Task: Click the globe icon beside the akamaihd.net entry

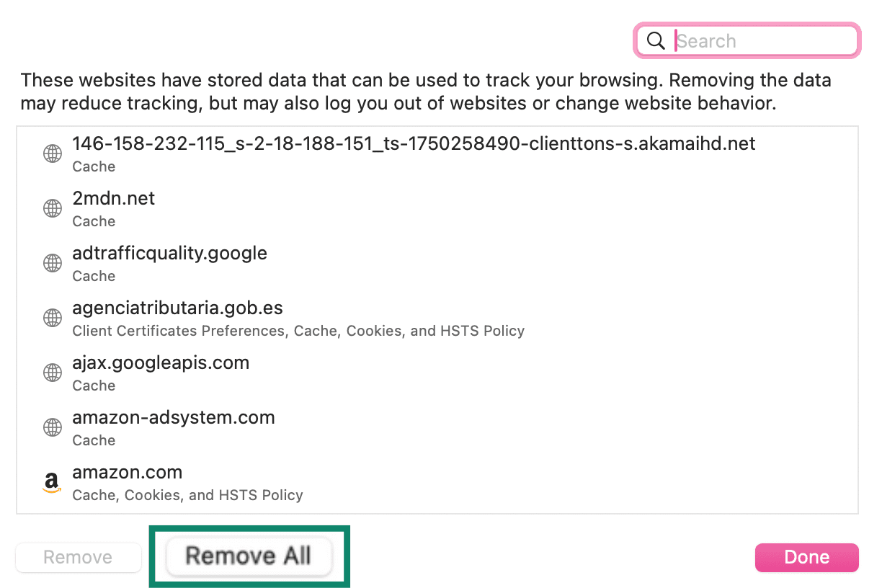Action: [x=52, y=153]
